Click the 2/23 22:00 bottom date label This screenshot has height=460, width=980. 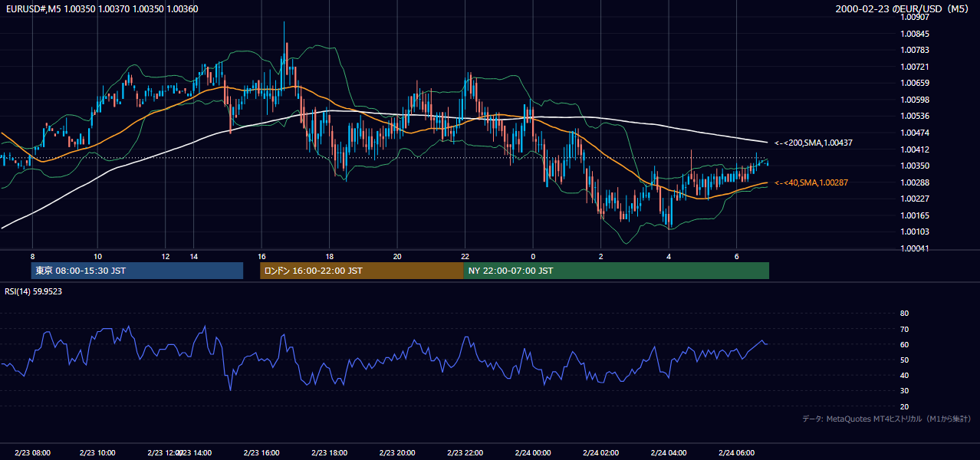(x=465, y=452)
